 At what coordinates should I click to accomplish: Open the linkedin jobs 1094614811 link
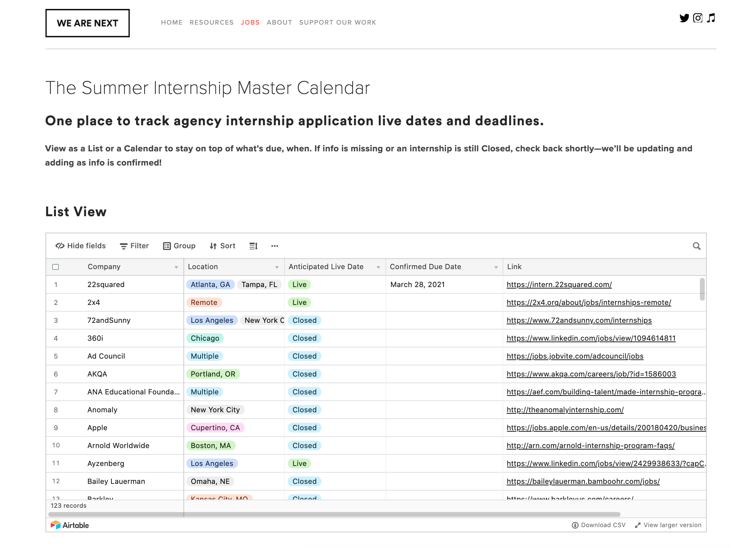click(x=591, y=338)
